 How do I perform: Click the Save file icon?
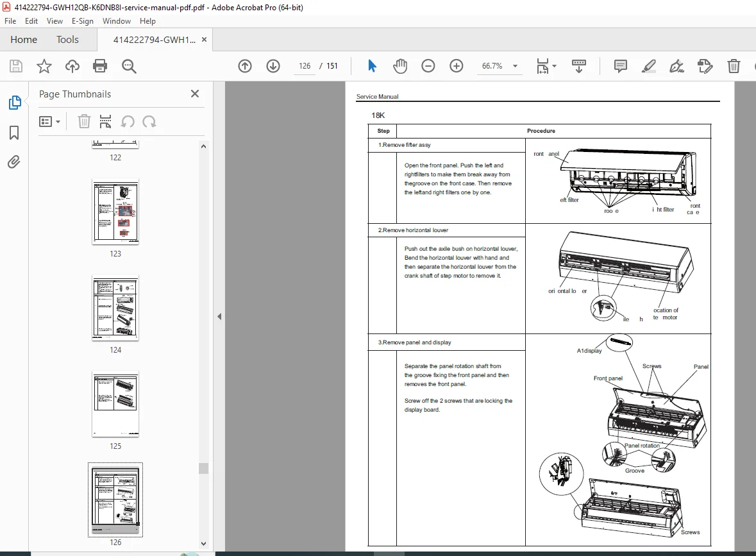click(x=16, y=66)
